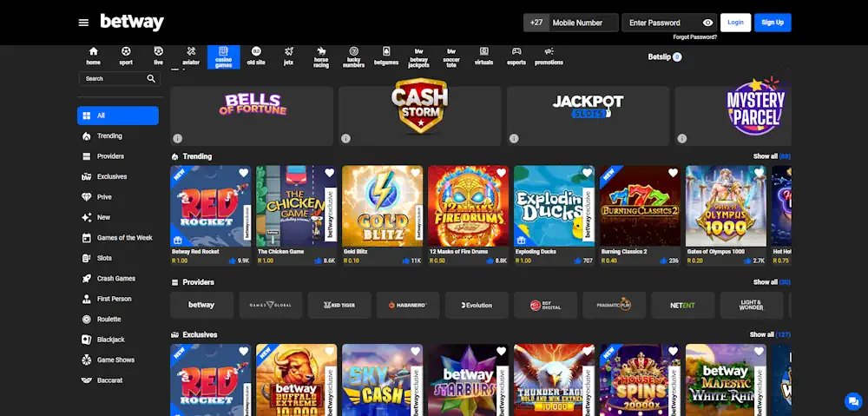This screenshot has height=416, width=868.
Task: Click the Sign Up button
Action: (773, 23)
